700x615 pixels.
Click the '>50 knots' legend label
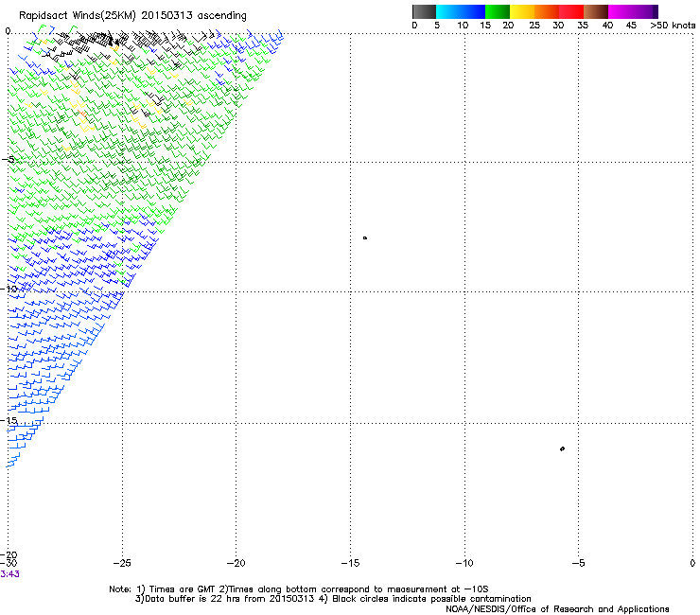tap(673, 26)
